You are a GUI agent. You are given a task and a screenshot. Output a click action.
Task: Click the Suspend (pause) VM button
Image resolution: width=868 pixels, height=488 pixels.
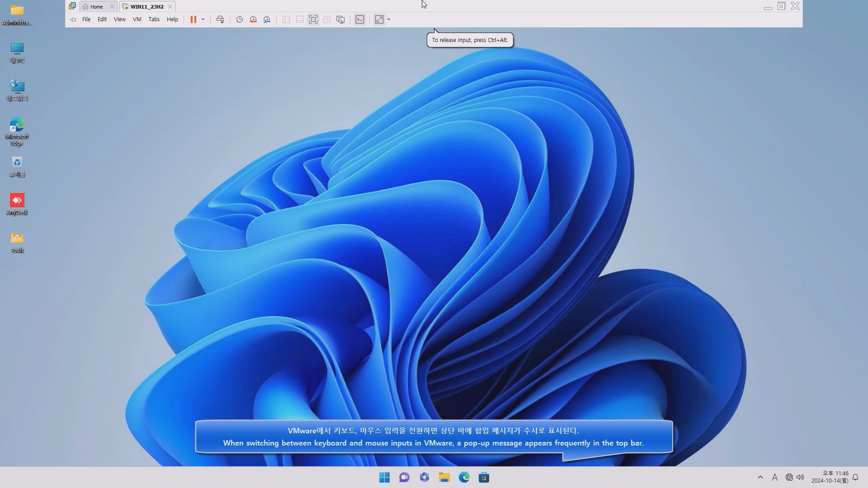[x=193, y=19]
